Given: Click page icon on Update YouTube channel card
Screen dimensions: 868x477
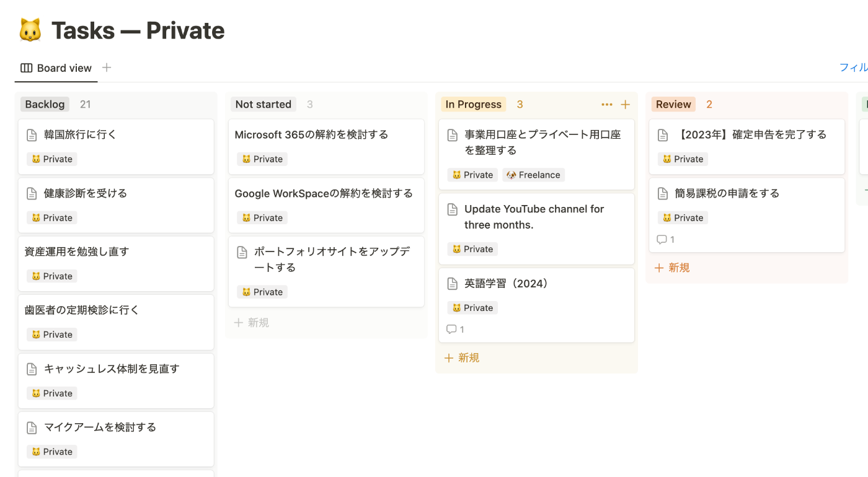Looking at the screenshot, I should (x=453, y=209).
